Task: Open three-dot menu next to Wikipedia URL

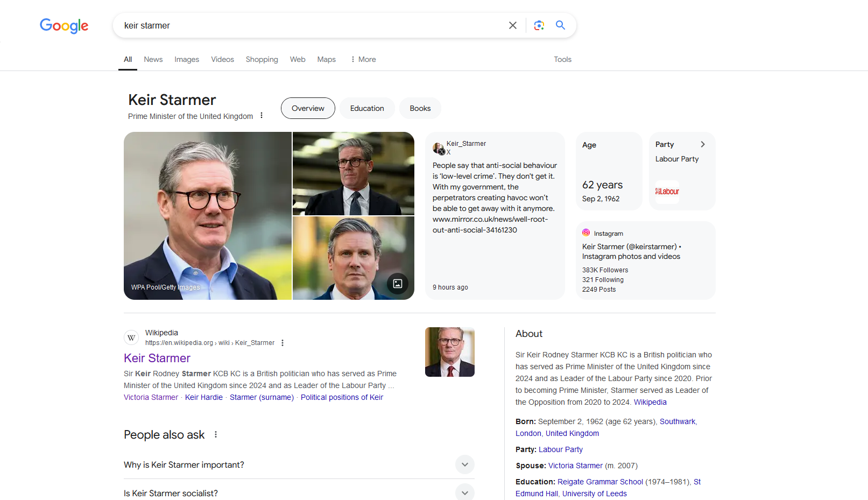Action: coord(283,343)
